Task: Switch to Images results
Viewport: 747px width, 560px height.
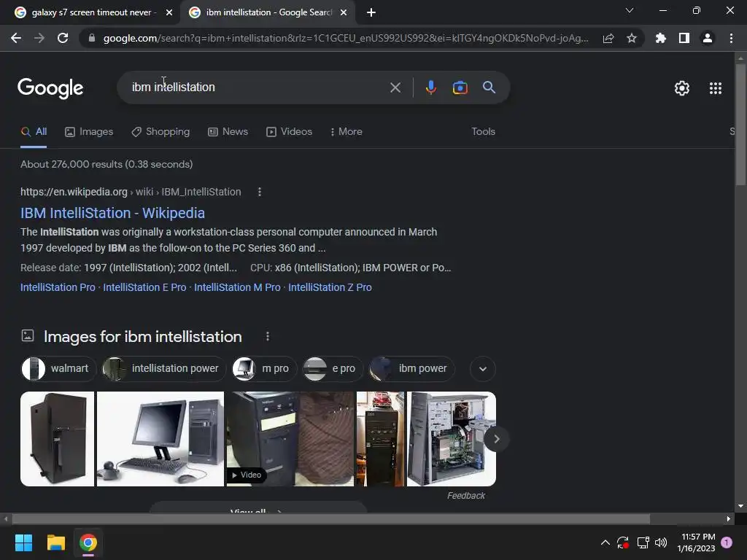Action: [89, 132]
